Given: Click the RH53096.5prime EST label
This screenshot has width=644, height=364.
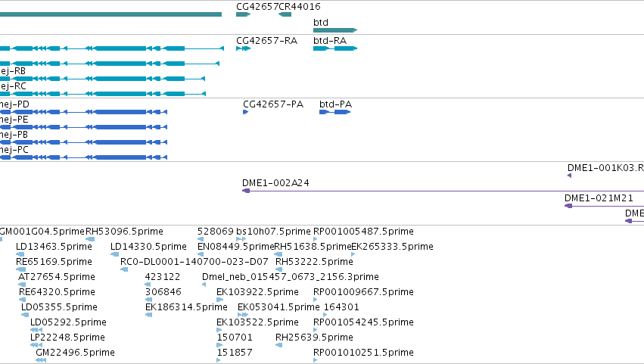Looking at the screenshot, I should click(124, 232).
